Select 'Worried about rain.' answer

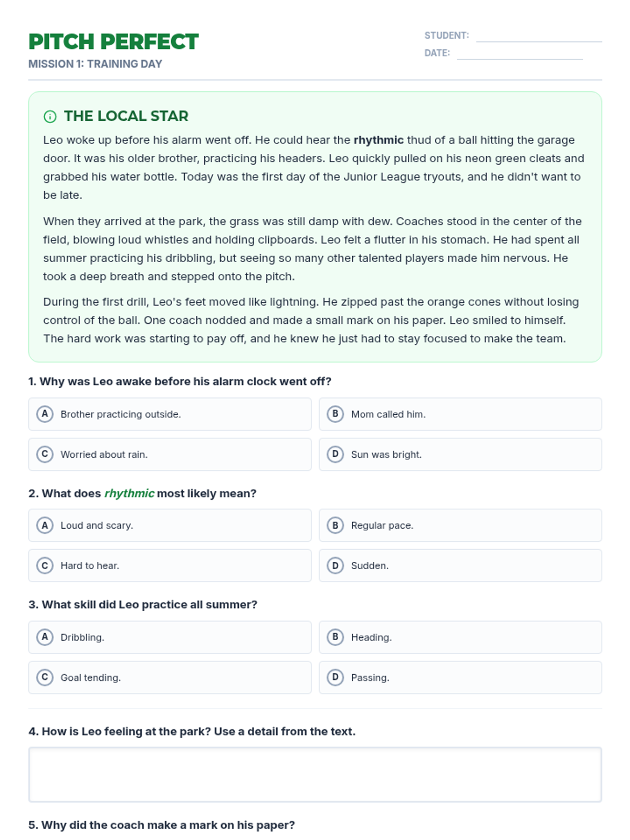coord(170,455)
